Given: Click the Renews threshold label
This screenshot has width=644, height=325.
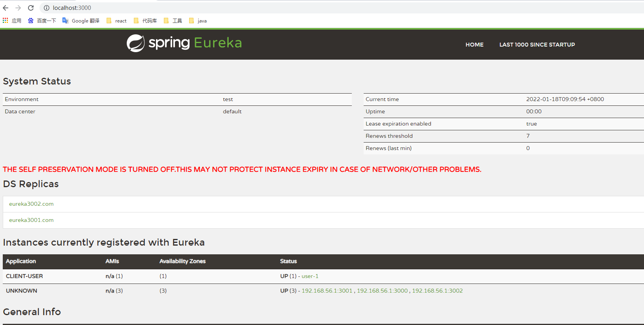Looking at the screenshot, I should pyautogui.click(x=389, y=136).
